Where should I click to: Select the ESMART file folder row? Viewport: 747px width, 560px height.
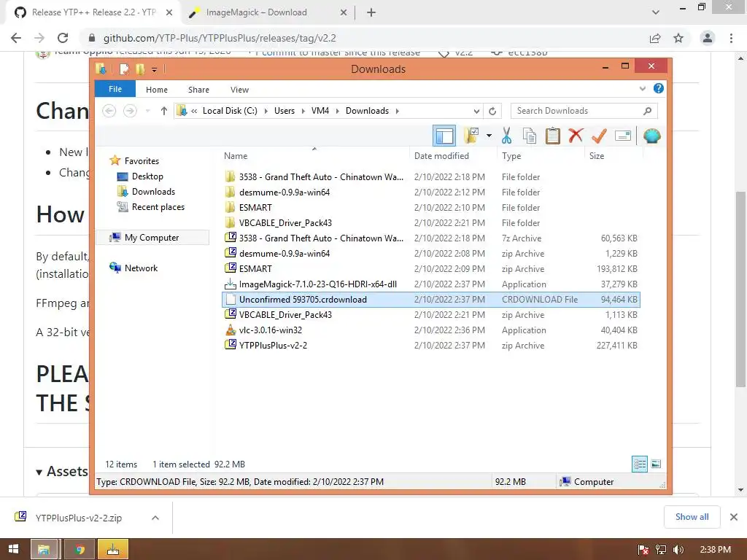pyautogui.click(x=430, y=208)
